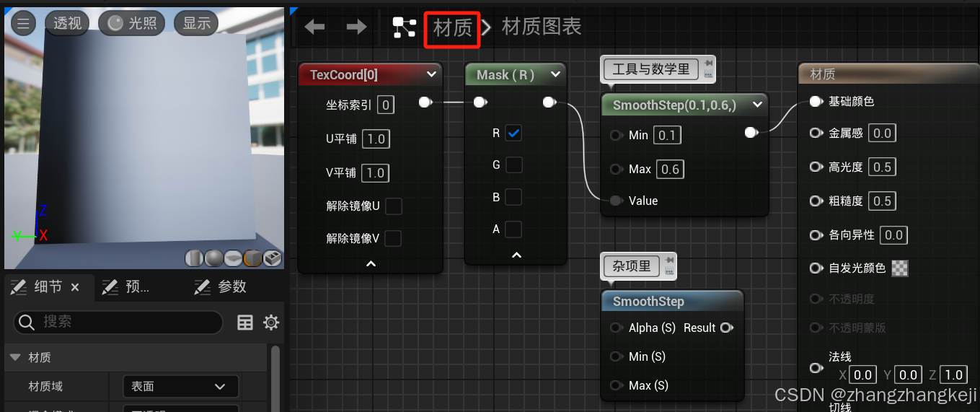Expand Mask ( R ) node header dropdown
The width and height of the screenshot is (980, 412).
(555, 74)
